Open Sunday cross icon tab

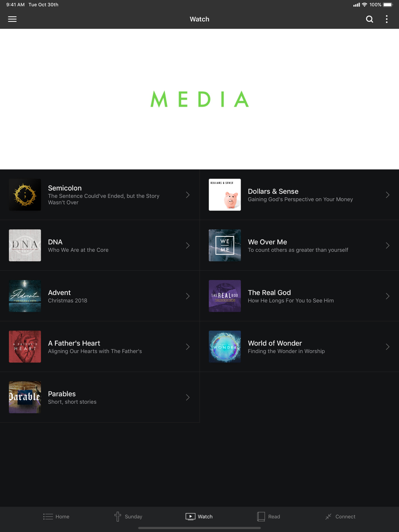tap(118, 516)
